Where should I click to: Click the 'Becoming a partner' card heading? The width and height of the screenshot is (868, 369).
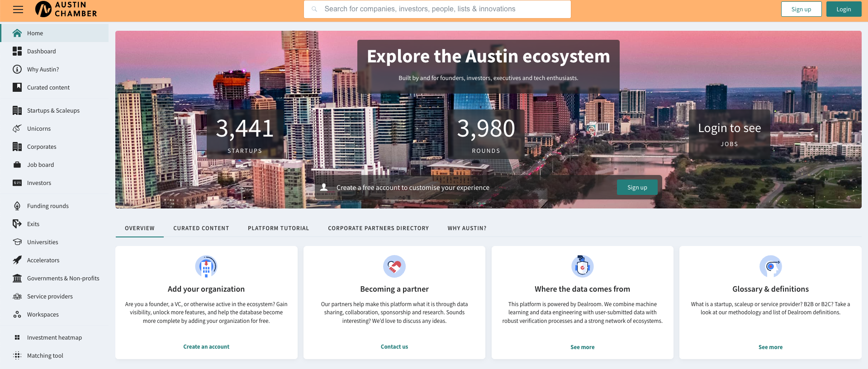[394, 289]
